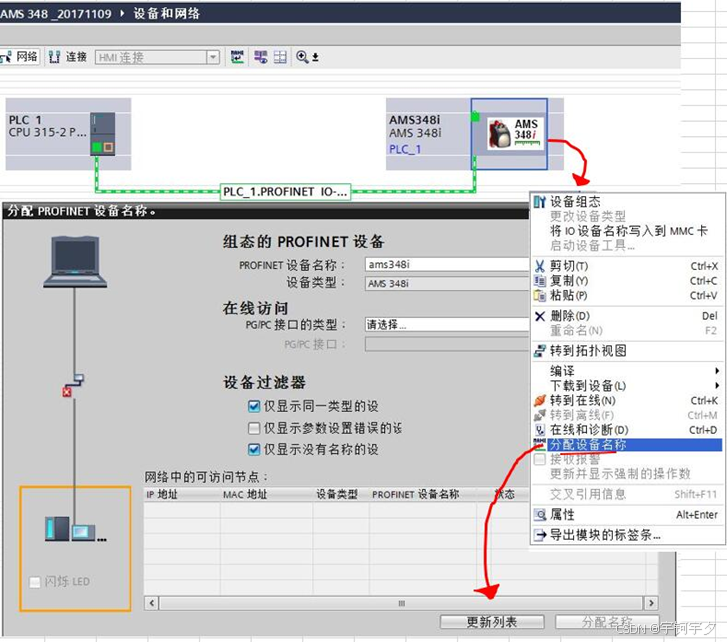Click PROFINET 设备名称 table column header
The height and width of the screenshot is (642, 727).
(423, 495)
